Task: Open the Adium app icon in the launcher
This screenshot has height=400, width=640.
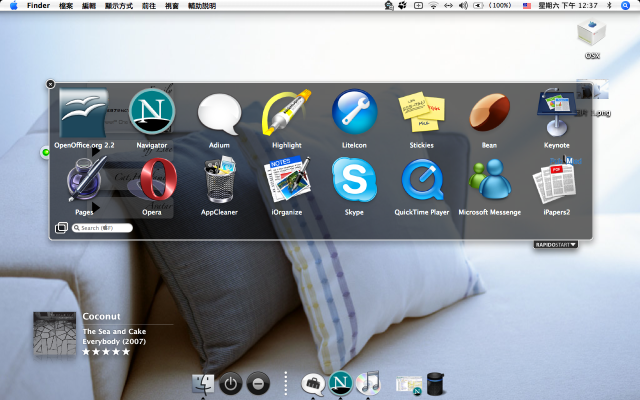Action: [x=219, y=114]
